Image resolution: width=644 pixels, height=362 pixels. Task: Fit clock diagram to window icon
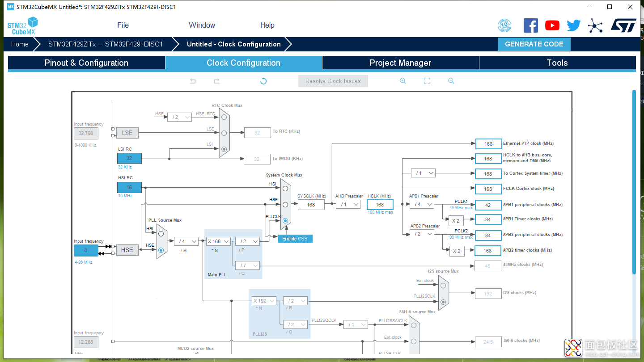(427, 81)
